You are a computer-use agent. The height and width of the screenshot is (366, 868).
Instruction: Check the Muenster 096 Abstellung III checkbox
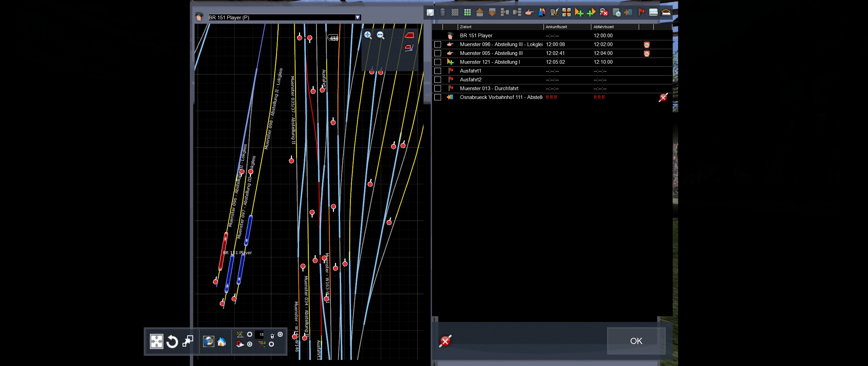438,44
